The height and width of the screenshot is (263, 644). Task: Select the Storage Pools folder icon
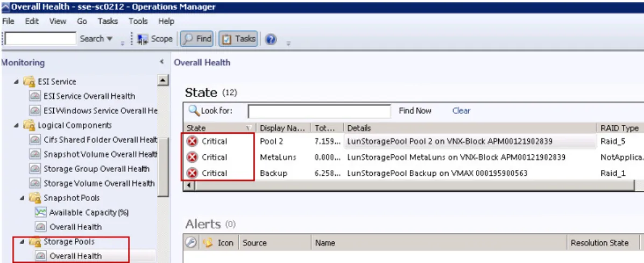coord(34,241)
